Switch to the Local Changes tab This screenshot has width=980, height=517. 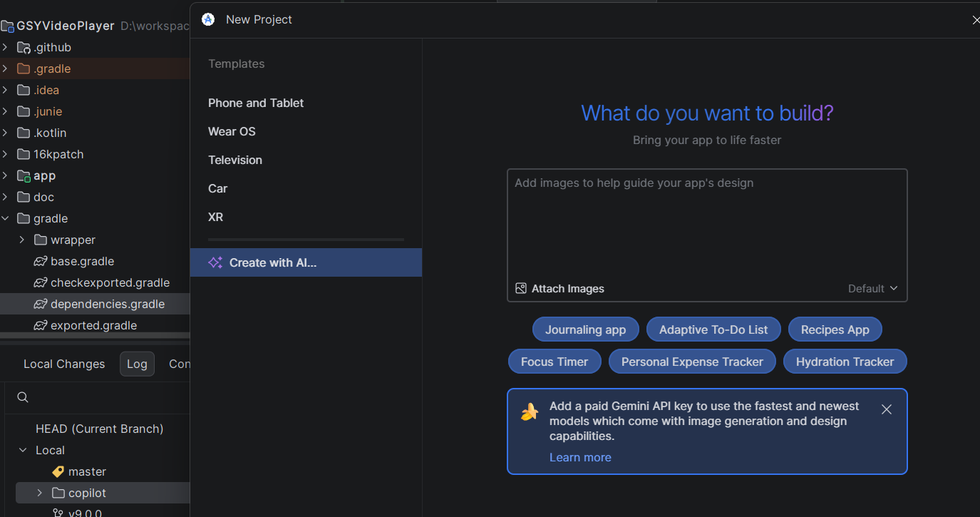click(64, 364)
